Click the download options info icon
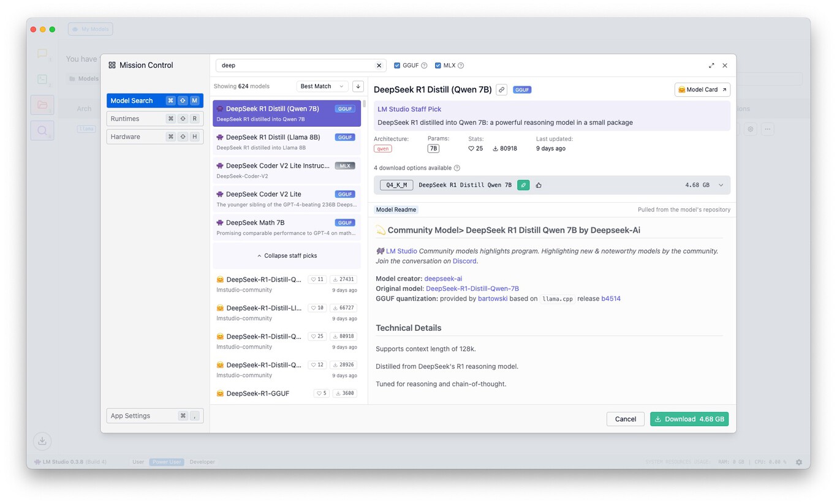The width and height of the screenshot is (837, 504). tap(456, 168)
